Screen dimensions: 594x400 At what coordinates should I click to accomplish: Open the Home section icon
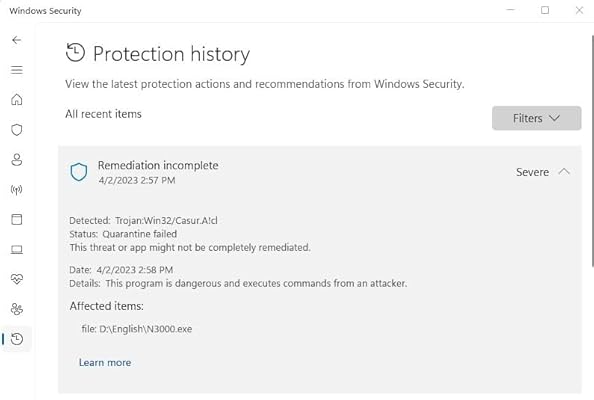pyautogui.click(x=17, y=100)
